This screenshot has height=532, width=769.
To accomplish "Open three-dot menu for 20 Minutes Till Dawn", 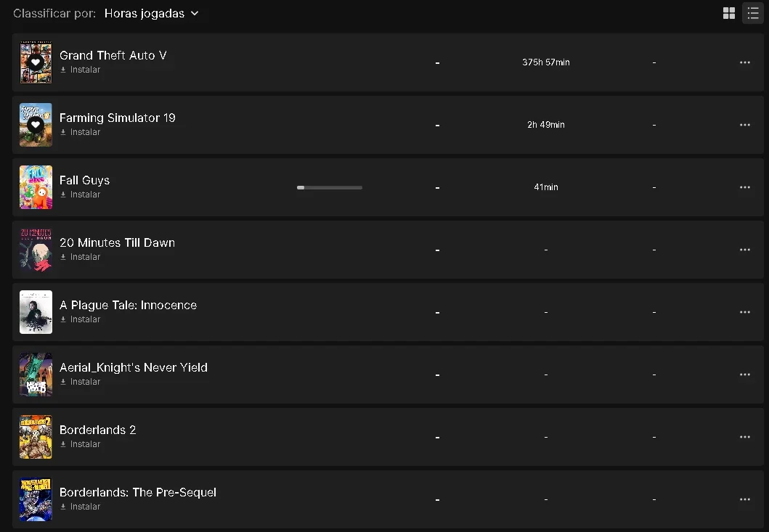I will 744,250.
